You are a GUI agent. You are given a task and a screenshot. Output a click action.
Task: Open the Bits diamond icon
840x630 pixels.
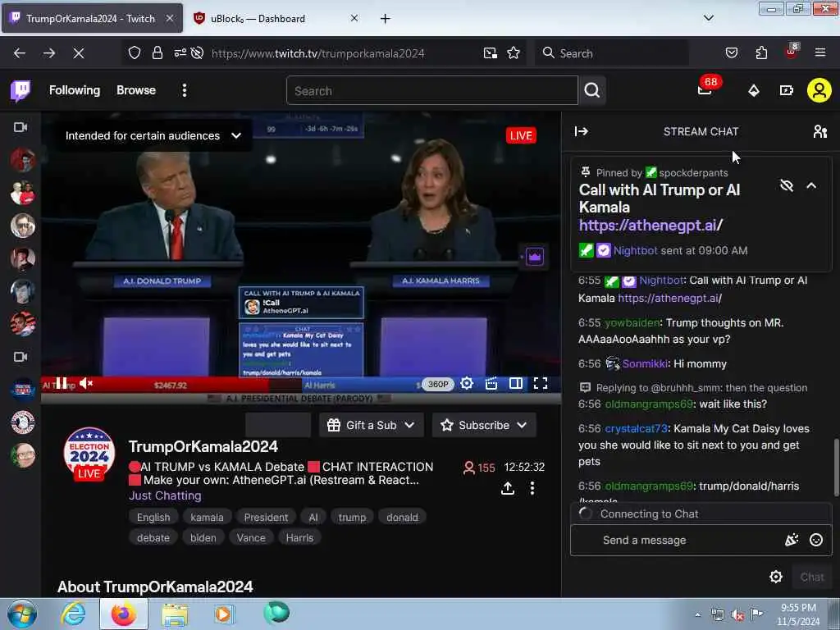[753, 90]
